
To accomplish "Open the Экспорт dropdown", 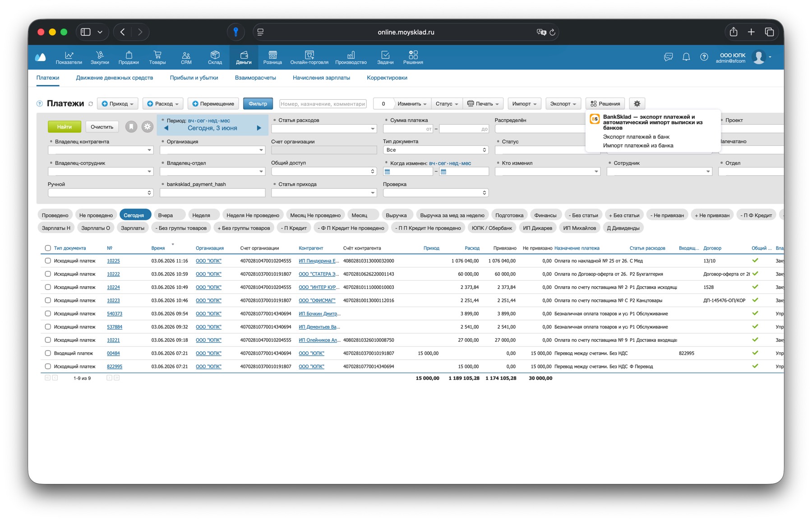I will click(x=563, y=104).
